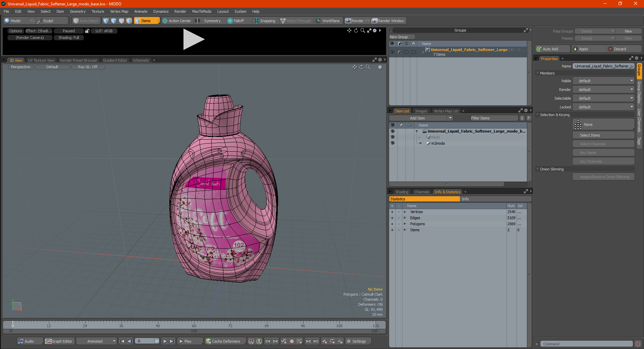This screenshot has width=644, height=349.
Task: Switch to the Images tab
Action: [421, 111]
